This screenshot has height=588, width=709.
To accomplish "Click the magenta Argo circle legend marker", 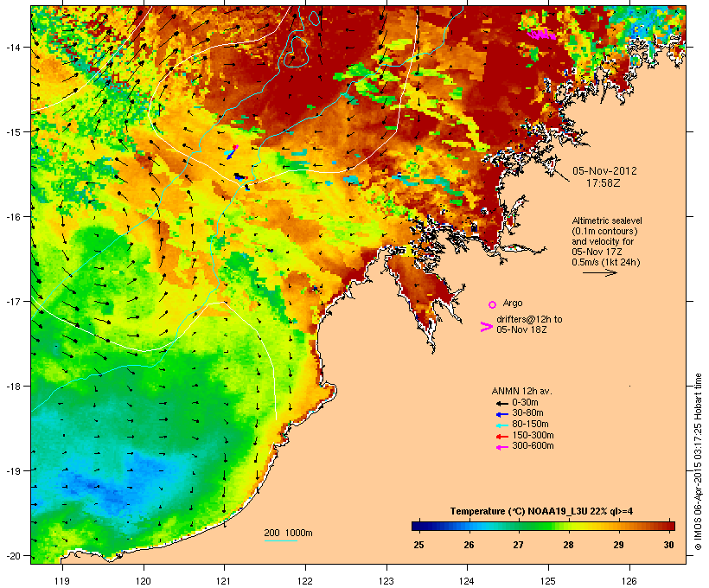I will click(x=493, y=304).
